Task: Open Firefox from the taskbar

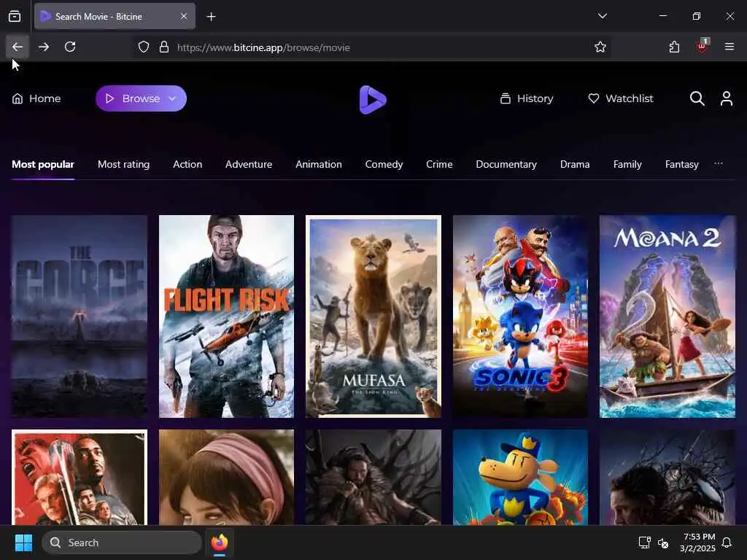Action: 220,542
